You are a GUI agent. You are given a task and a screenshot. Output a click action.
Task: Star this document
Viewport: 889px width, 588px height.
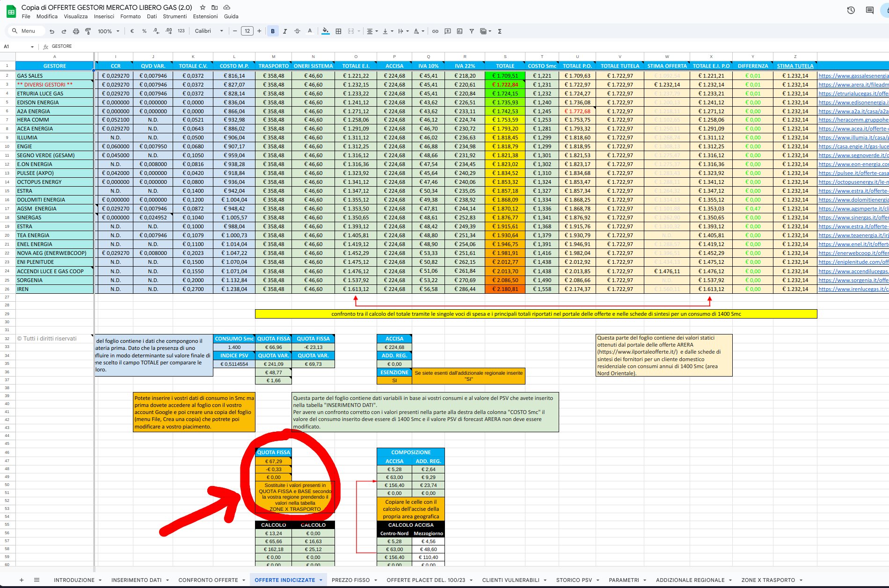click(x=203, y=7)
